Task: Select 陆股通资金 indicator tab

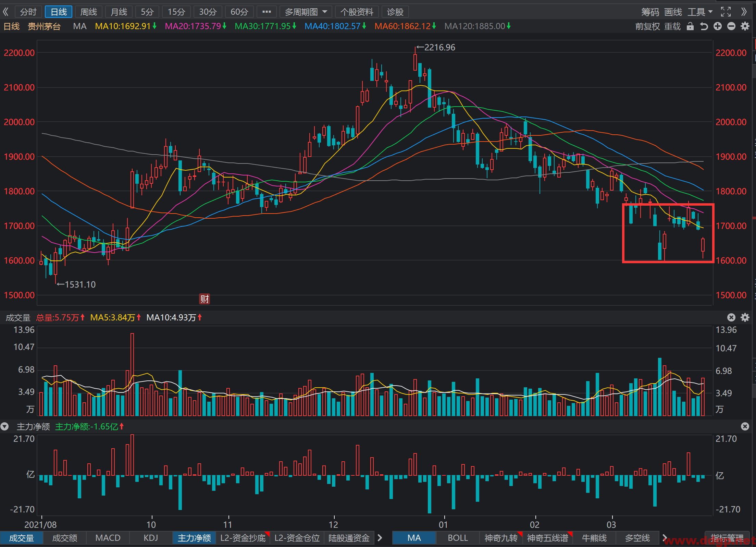Action: pos(349,538)
